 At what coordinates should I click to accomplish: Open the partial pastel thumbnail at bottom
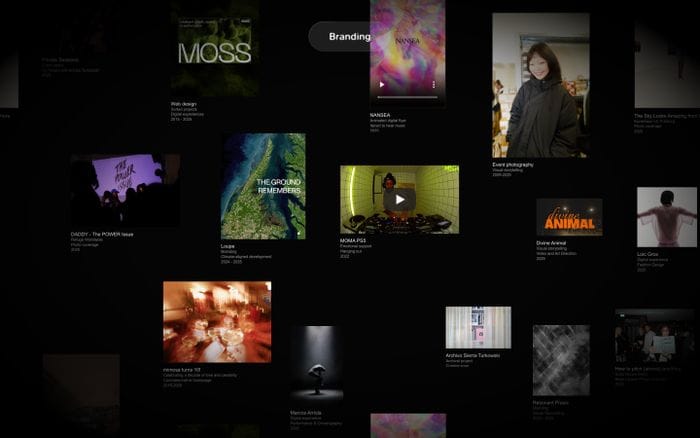(408, 425)
